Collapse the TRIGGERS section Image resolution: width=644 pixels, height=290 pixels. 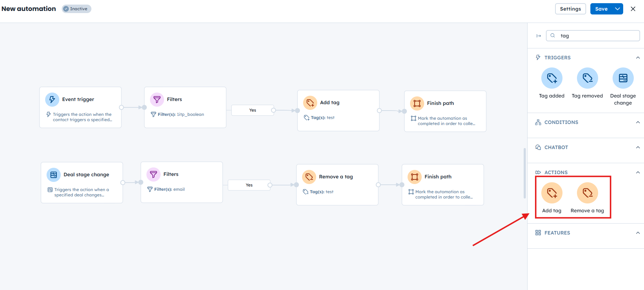[638, 58]
